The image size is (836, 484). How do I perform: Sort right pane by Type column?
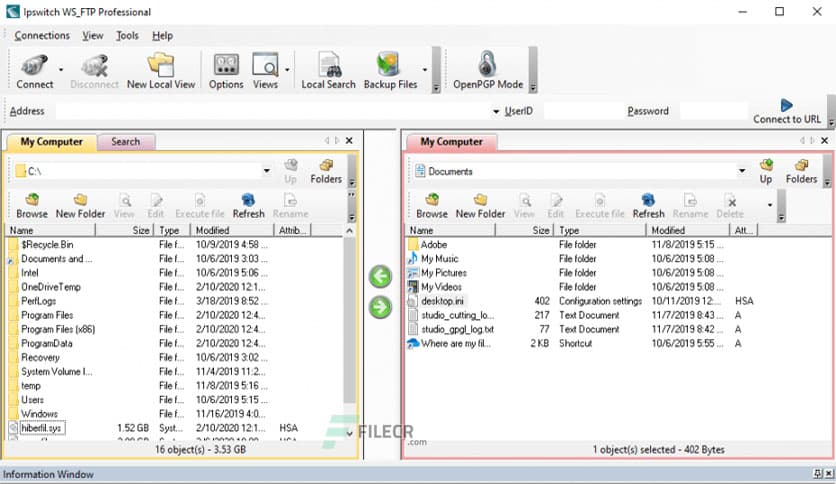[x=600, y=230]
